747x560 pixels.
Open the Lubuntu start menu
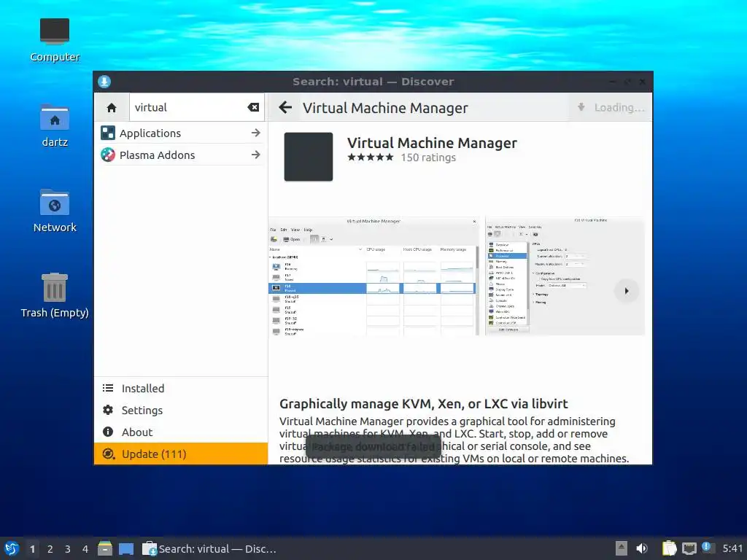[12, 548]
